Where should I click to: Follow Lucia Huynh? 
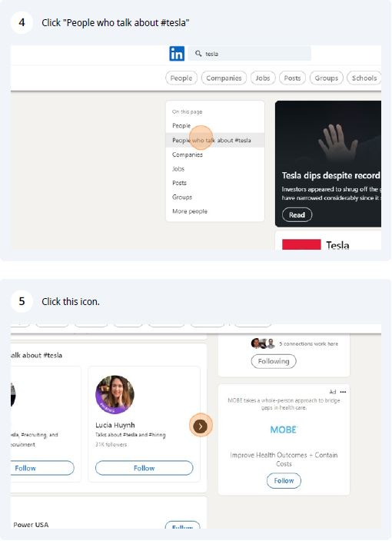coord(144,468)
